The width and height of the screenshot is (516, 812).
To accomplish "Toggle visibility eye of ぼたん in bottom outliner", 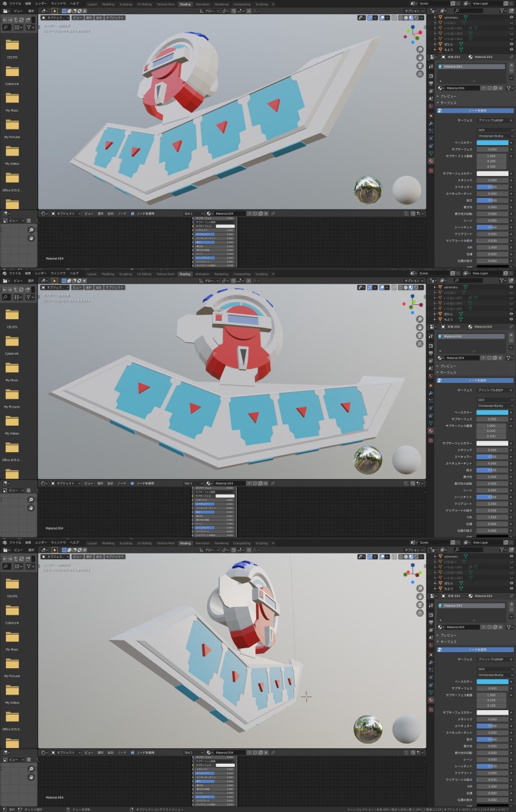I will tap(512, 583).
